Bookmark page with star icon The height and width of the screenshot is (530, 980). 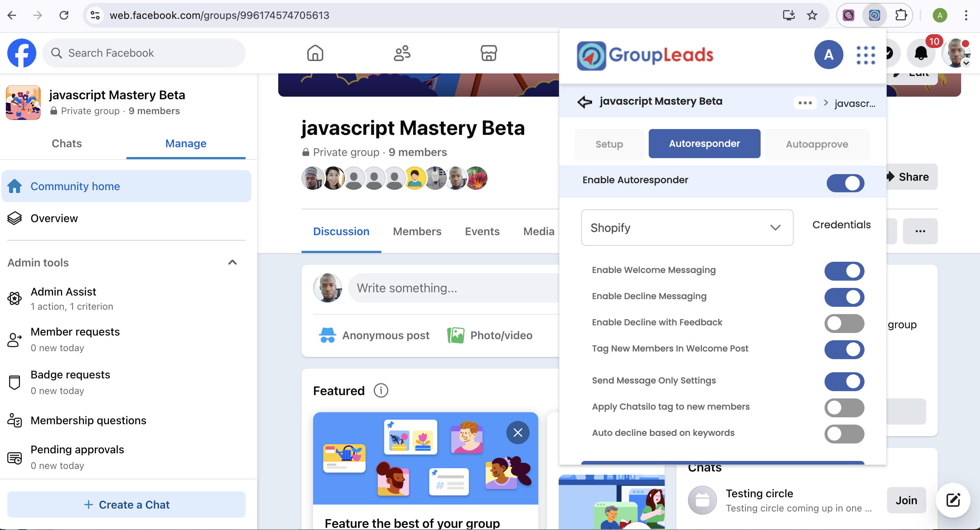click(x=812, y=15)
